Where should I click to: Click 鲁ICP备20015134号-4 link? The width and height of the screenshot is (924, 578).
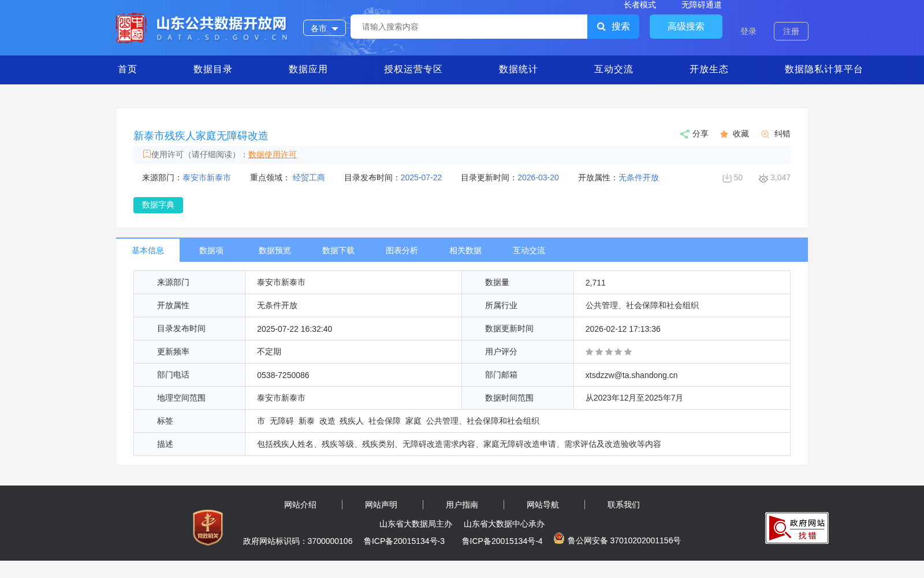point(502,541)
